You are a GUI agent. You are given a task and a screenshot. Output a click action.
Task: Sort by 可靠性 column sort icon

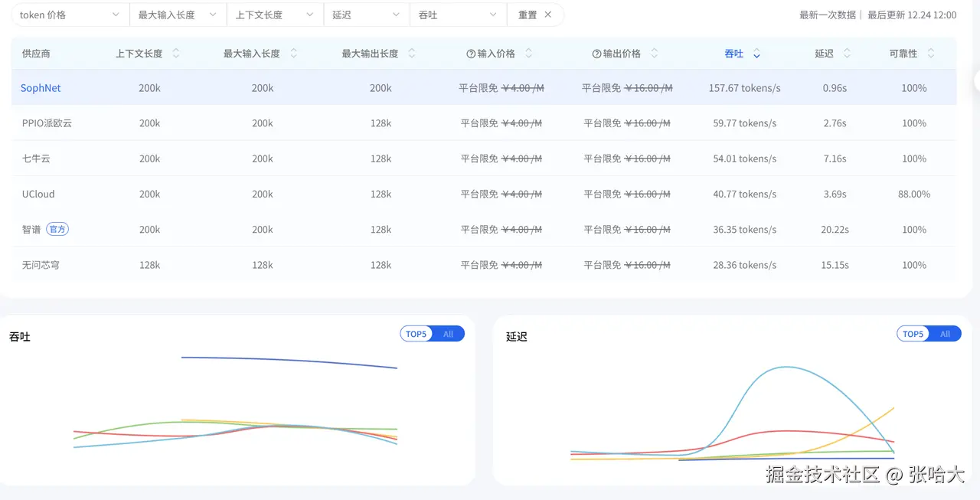[931, 54]
